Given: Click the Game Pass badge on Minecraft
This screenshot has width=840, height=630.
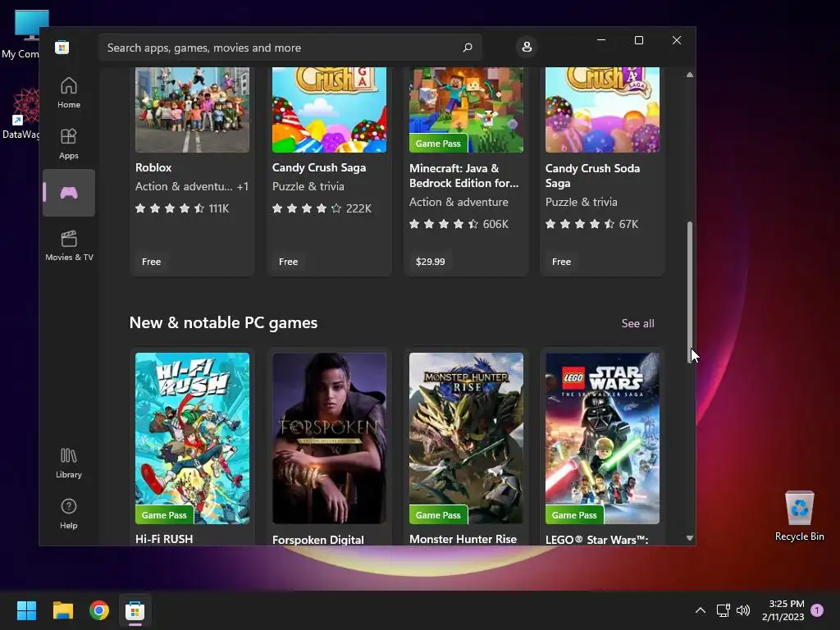Looking at the screenshot, I should click(438, 143).
